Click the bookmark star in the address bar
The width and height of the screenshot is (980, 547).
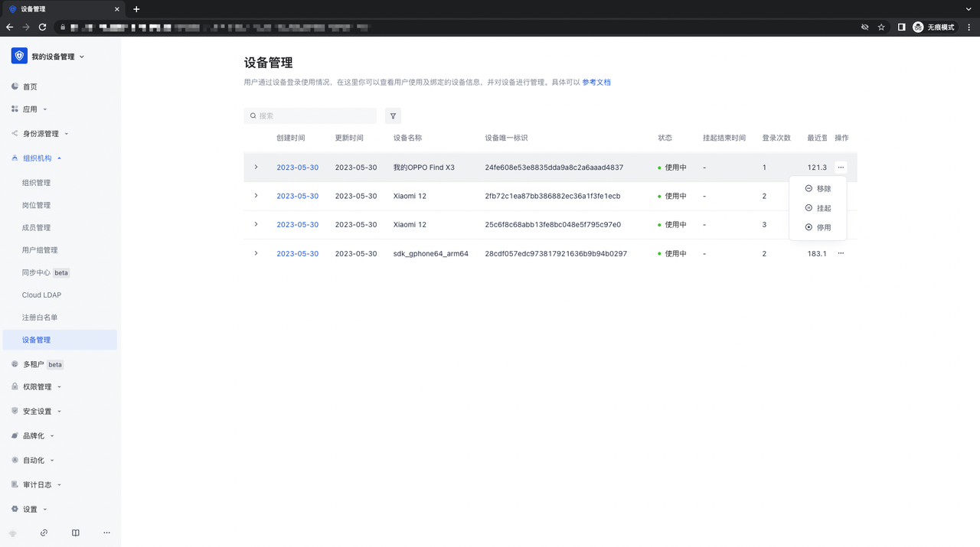coord(881,27)
